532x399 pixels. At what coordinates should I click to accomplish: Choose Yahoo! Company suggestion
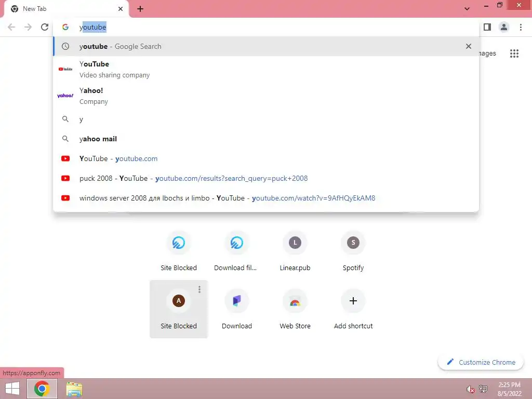pyautogui.click(x=266, y=96)
